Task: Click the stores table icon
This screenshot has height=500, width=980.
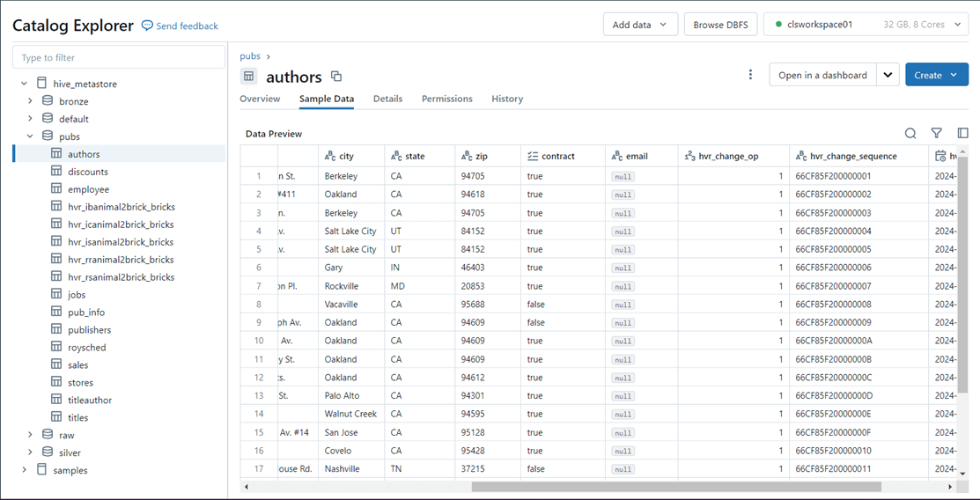Action: pos(56,382)
